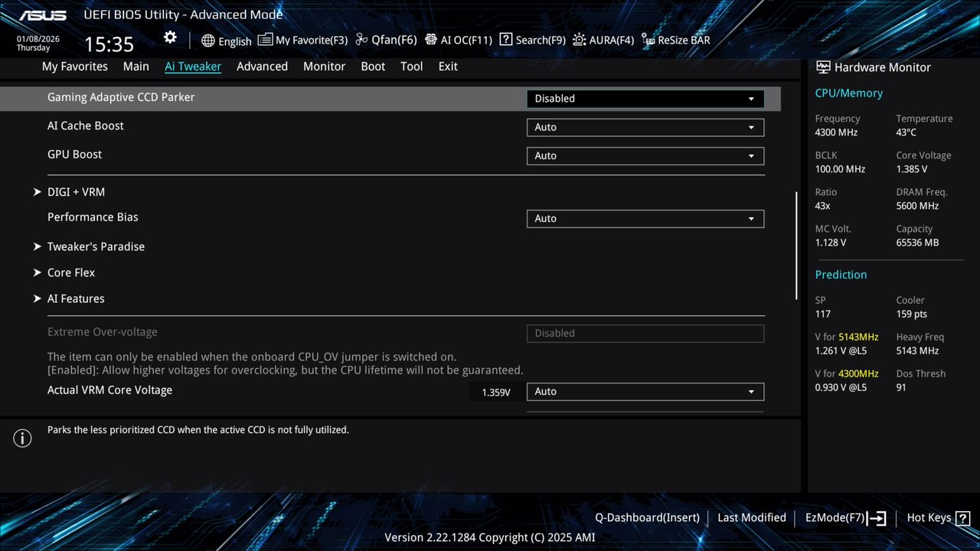Open the BIOS Search function
980x551 pixels.
tap(532, 39)
